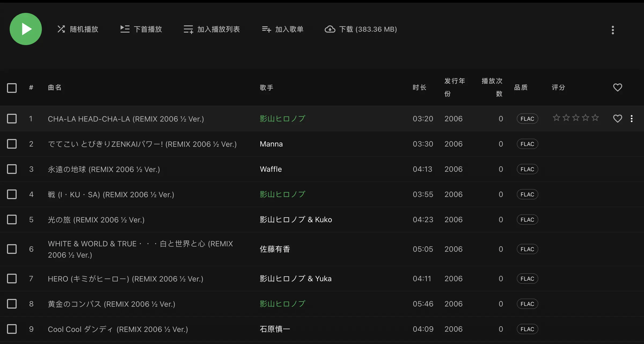The height and width of the screenshot is (344, 644).
Task: Select all tracks using the header checkbox
Action: point(12,88)
